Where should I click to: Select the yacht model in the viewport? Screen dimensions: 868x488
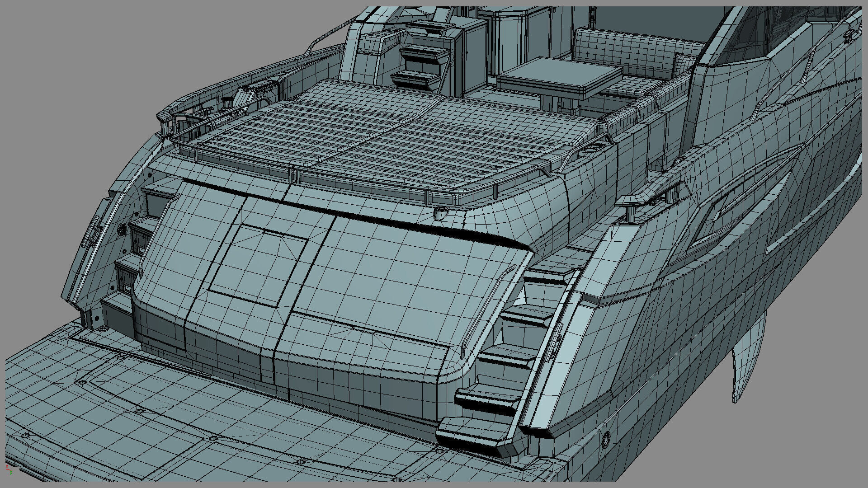pyautogui.click(x=434, y=244)
